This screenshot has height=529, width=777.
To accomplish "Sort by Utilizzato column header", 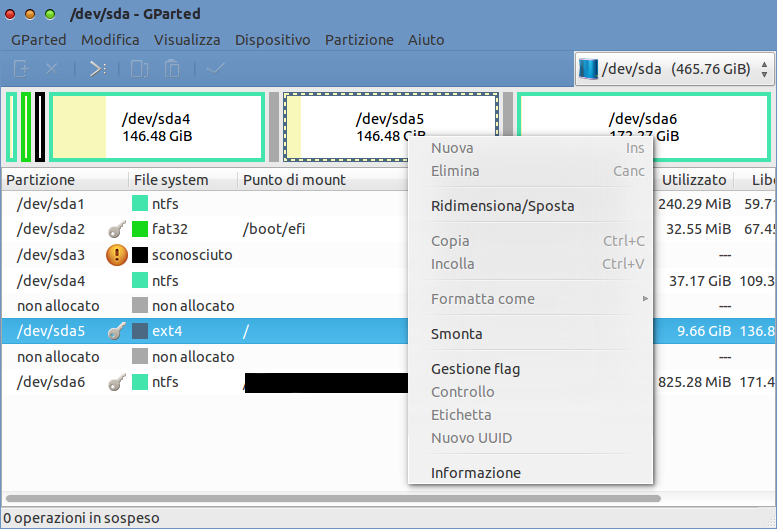I will click(694, 180).
